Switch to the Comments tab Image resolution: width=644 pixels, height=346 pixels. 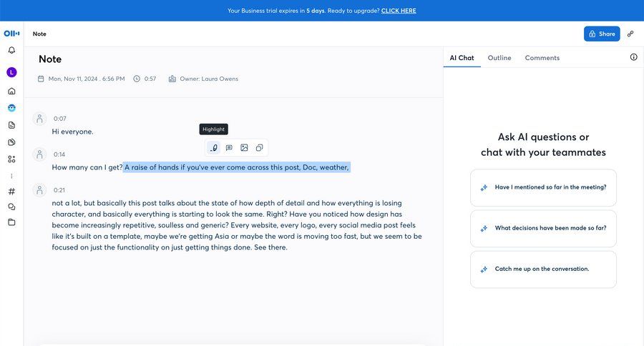(542, 58)
